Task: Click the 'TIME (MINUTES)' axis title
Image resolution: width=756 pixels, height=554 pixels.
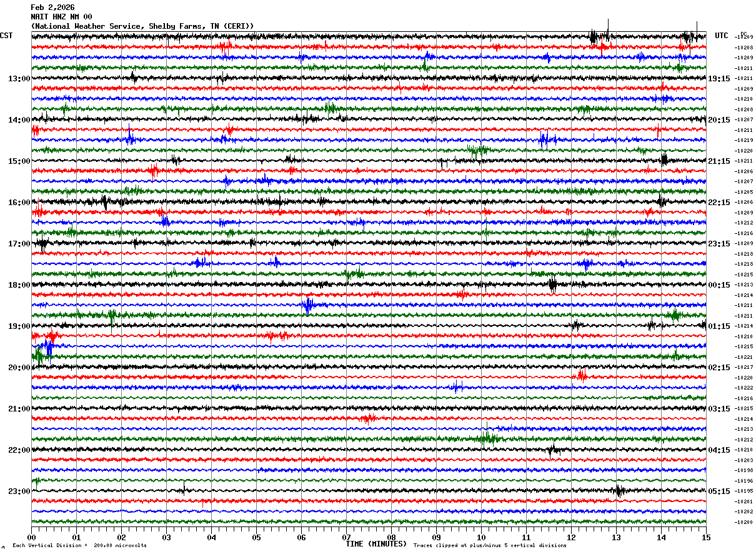Action: click(376, 544)
